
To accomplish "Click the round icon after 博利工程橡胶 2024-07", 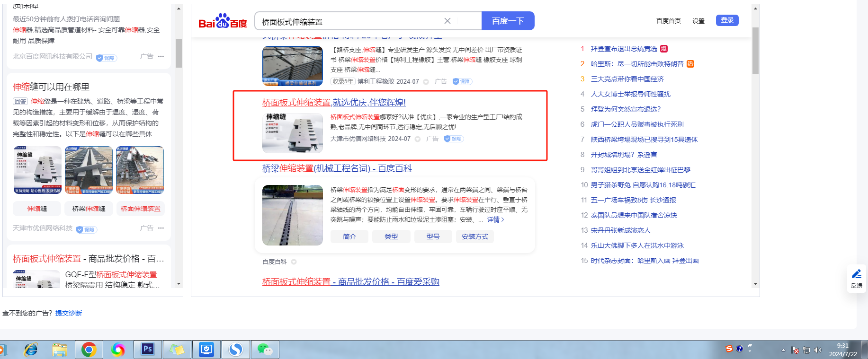I will (426, 82).
